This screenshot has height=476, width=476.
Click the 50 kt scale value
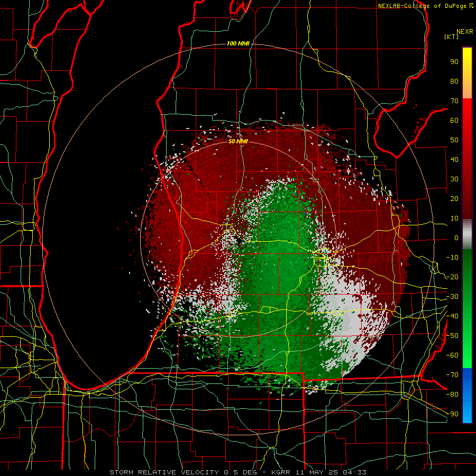coord(454,140)
